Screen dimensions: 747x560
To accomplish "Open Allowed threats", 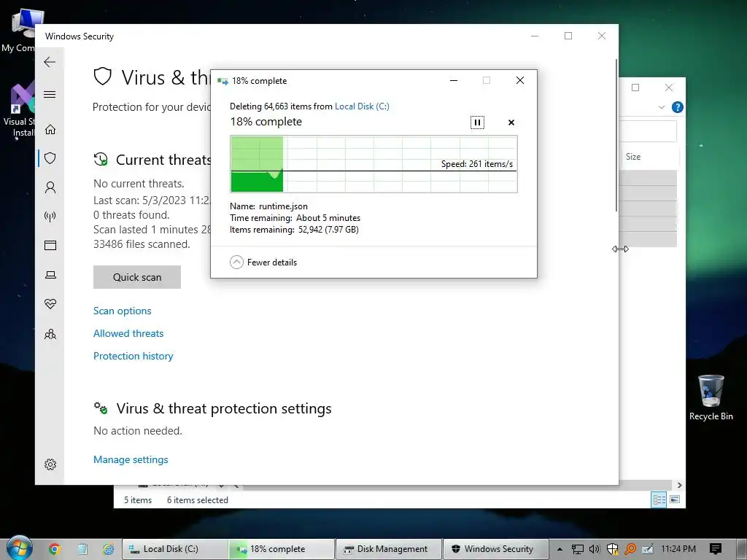I will point(128,333).
